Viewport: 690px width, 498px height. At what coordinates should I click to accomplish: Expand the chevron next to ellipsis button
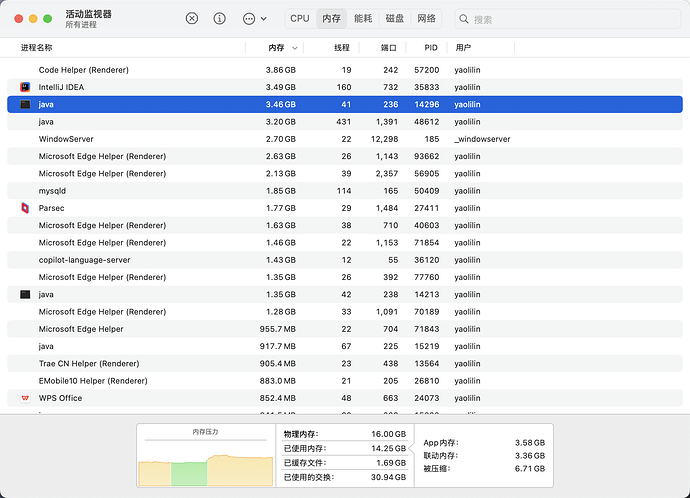[263, 19]
